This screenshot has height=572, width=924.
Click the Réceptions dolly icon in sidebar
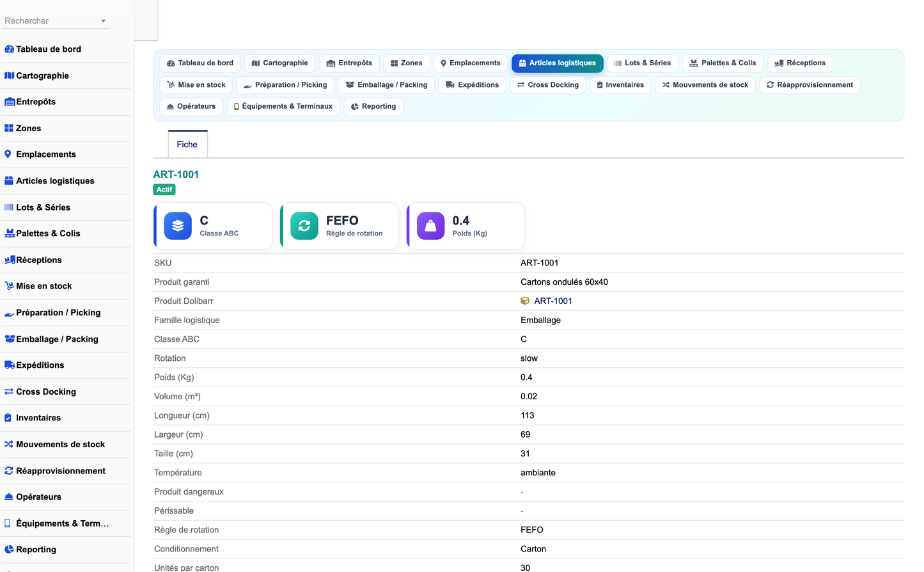pos(10,260)
